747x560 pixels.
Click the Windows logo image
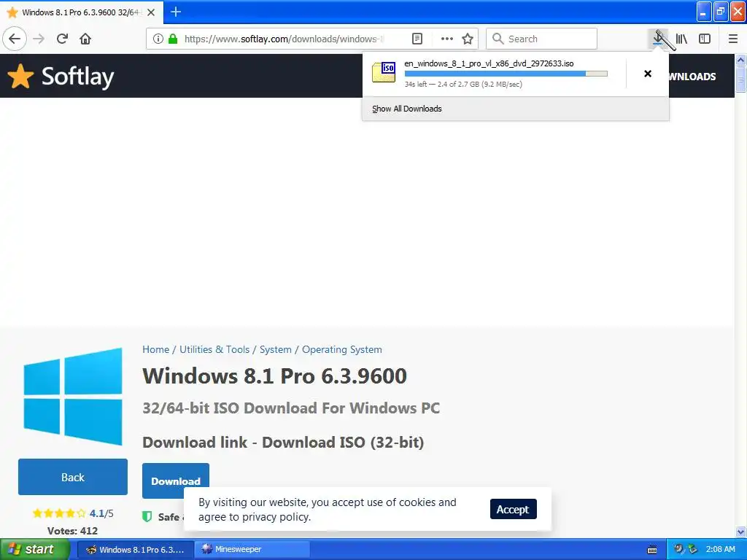click(x=73, y=396)
